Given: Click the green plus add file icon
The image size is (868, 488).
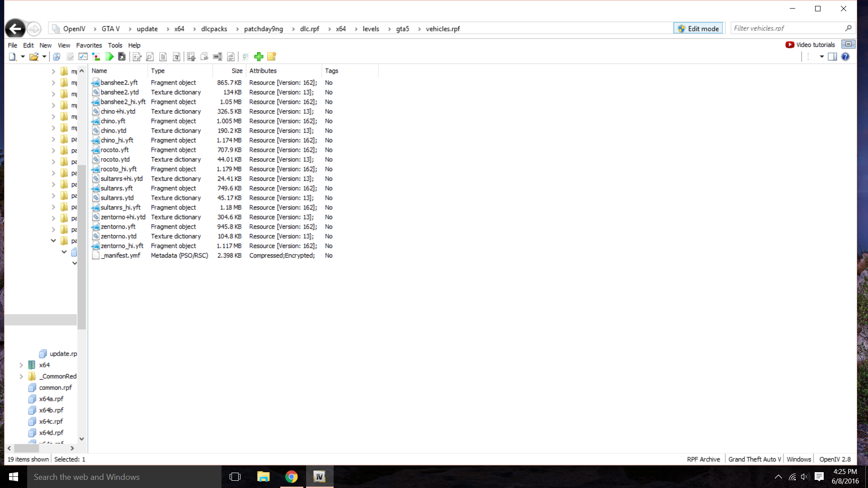Looking at the screenshot, I should (x=259, y=56).
